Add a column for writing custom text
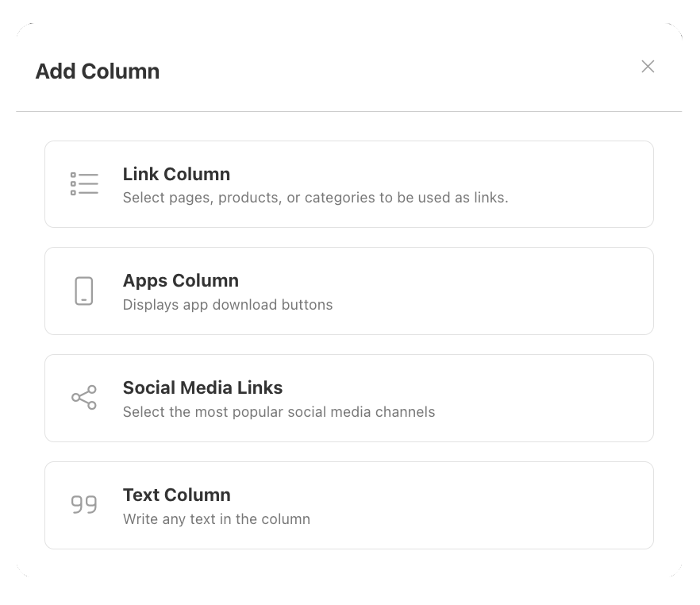The height and width of the screenshot is (605, 700). [349, 506]
